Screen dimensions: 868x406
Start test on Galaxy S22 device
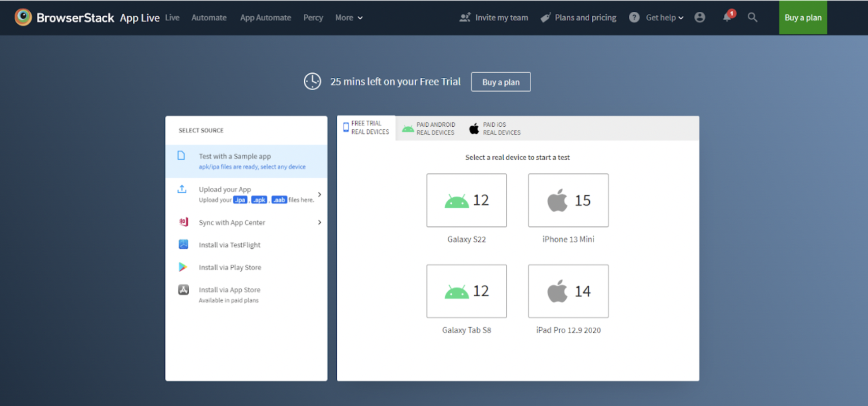[467, 200]
